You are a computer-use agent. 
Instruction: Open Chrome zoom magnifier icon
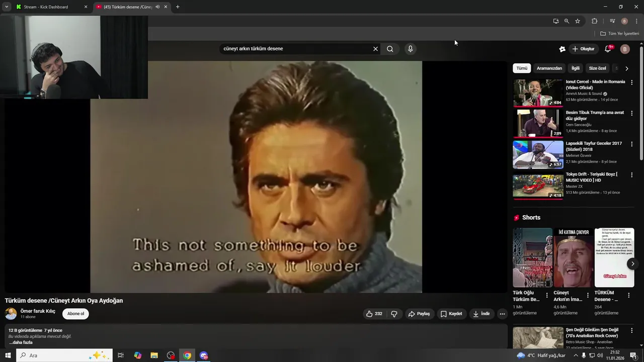[567, 21]
